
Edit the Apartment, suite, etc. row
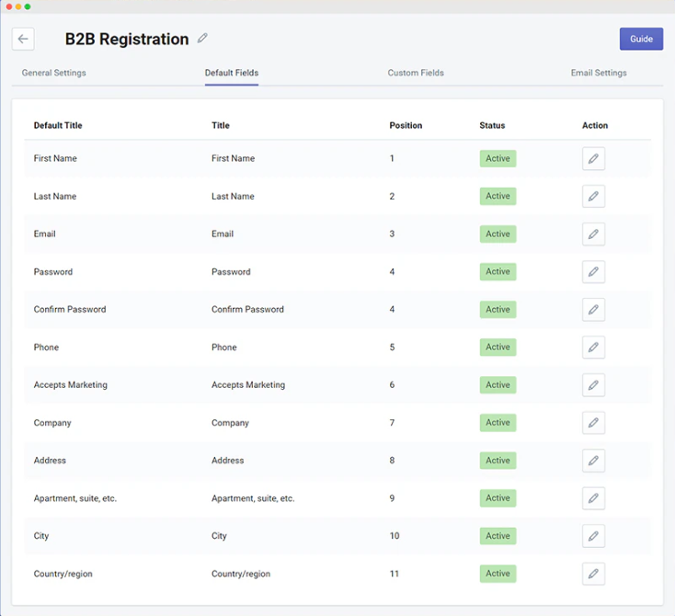[x=593, y=498]
